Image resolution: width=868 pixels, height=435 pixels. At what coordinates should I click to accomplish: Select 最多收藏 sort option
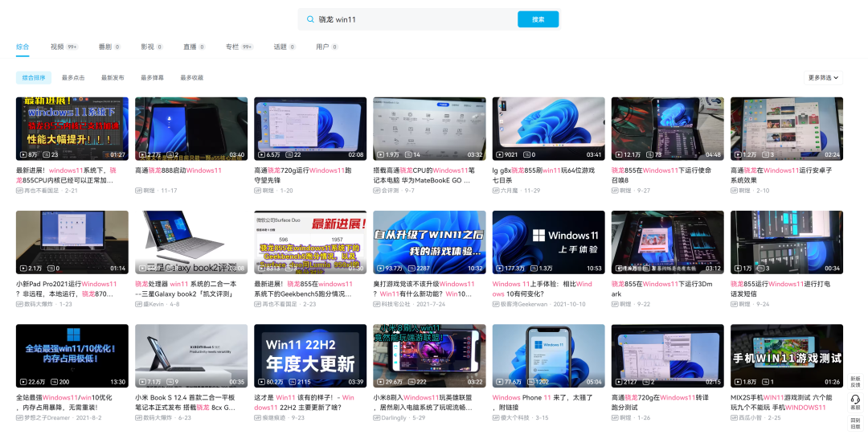click(191, 77)
